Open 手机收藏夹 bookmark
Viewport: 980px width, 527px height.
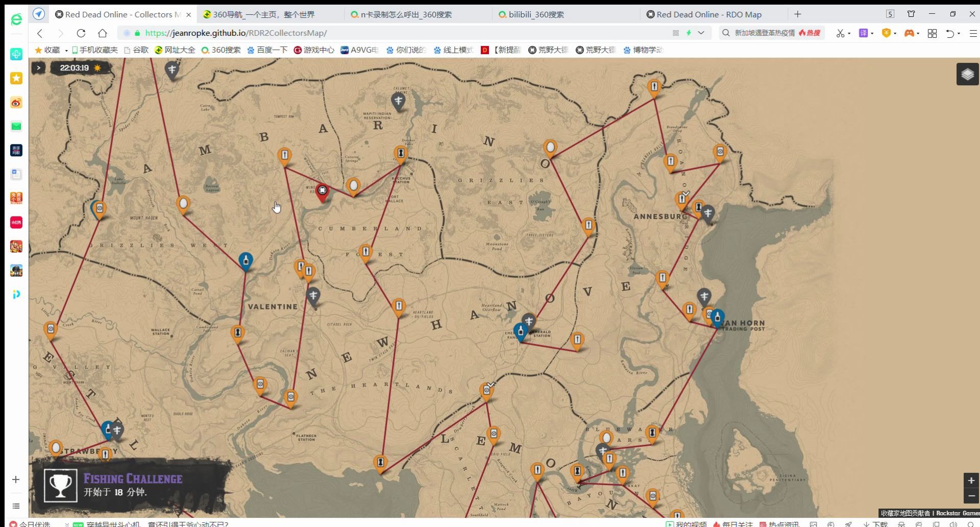pos(95,50)
